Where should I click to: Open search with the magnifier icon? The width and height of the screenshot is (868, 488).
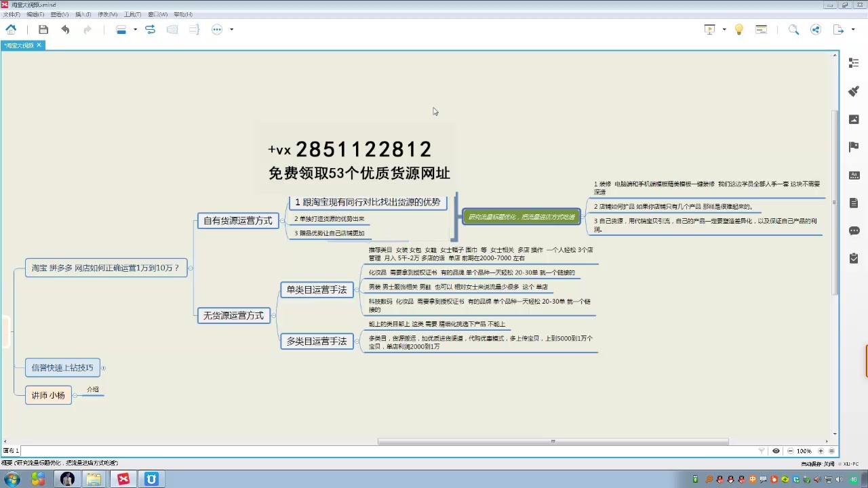pos(793,30)
